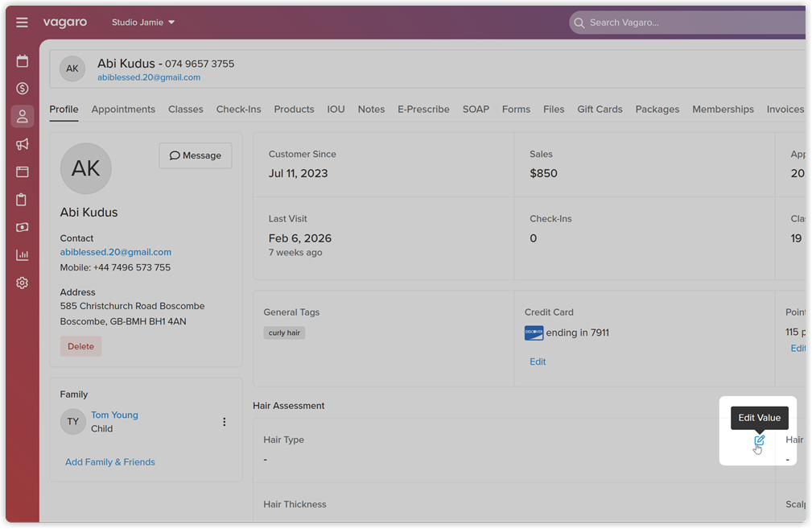This screenshot has height=529, width=812.
Task: Open the Check-Ins tab
Action: (x=239, y=110)
